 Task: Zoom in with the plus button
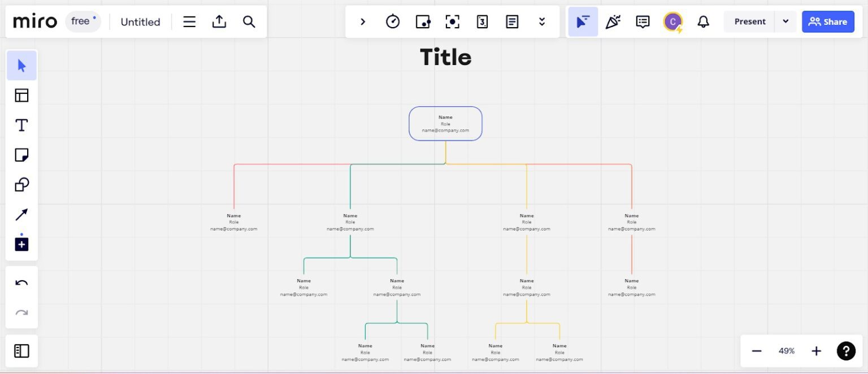(816, 351)
